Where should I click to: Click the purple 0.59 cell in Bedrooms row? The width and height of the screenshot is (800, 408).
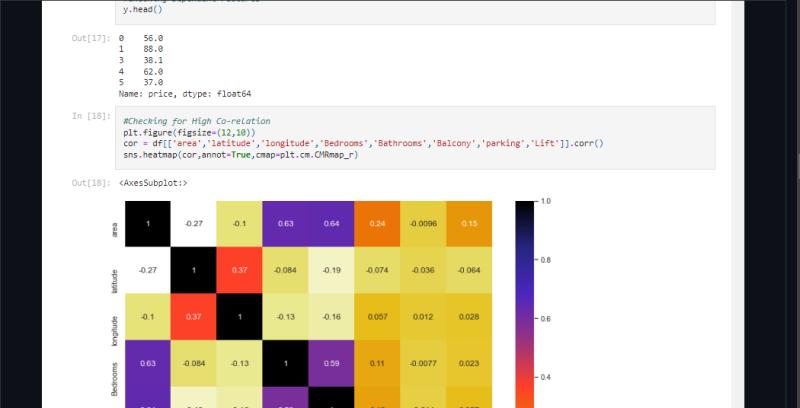[x=331, y=364]
